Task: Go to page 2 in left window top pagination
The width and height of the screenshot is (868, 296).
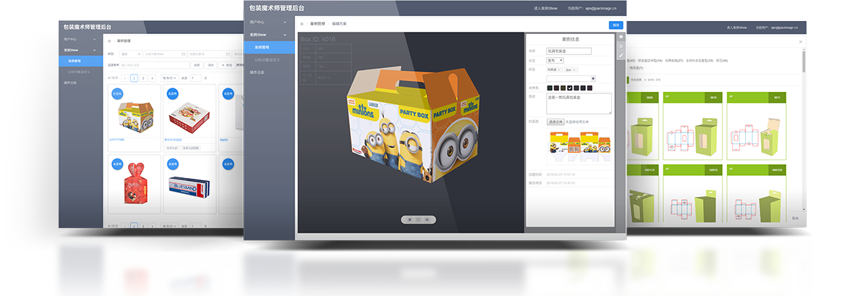Action: click(143, 77)
